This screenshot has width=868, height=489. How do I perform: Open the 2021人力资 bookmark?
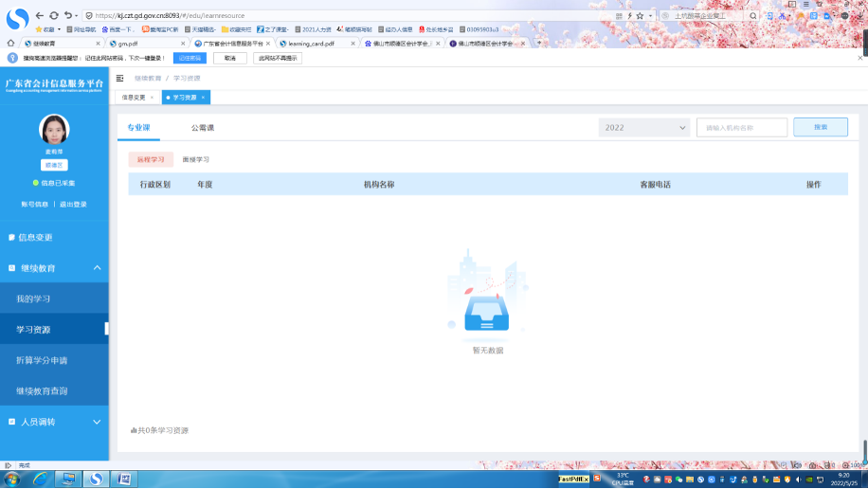click(x=313, y=29)
